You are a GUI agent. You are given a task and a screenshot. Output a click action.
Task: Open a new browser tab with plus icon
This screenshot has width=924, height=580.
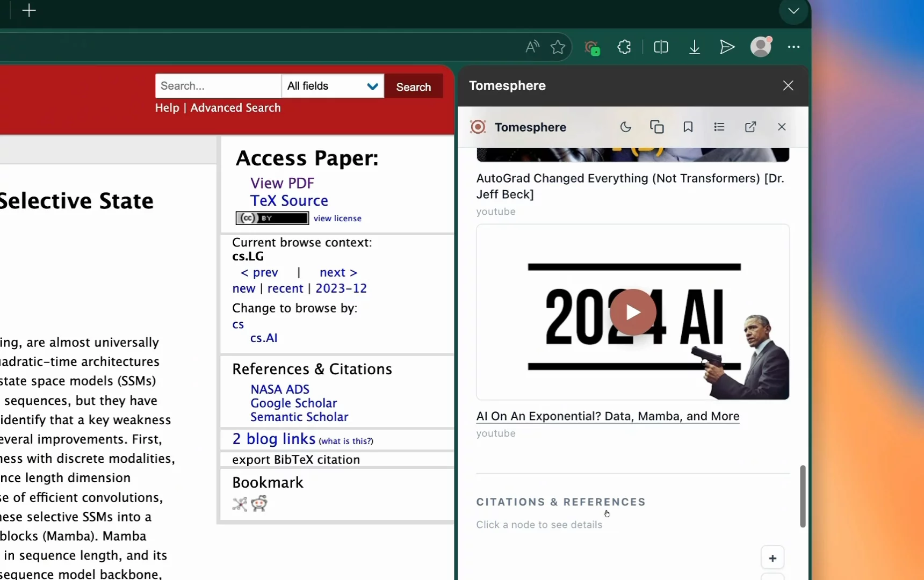tap(29, 11)
